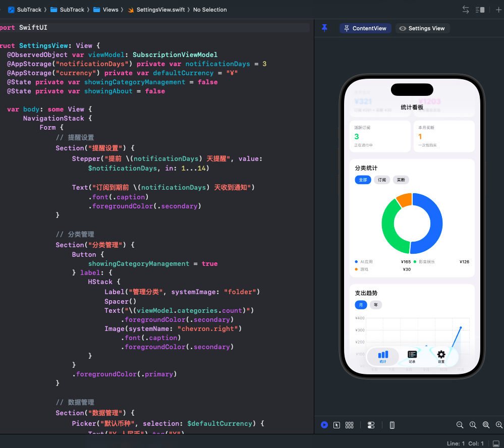Zoom out the preview canvas
Viewport: 504px width, 448px height.
(x=460, y=425)
